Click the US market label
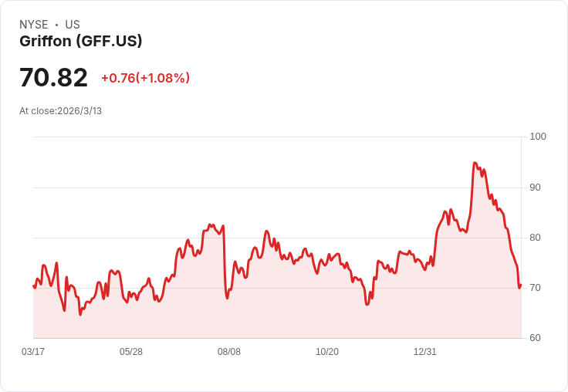Screen dimensions: 568x392 tap(73, 25)
